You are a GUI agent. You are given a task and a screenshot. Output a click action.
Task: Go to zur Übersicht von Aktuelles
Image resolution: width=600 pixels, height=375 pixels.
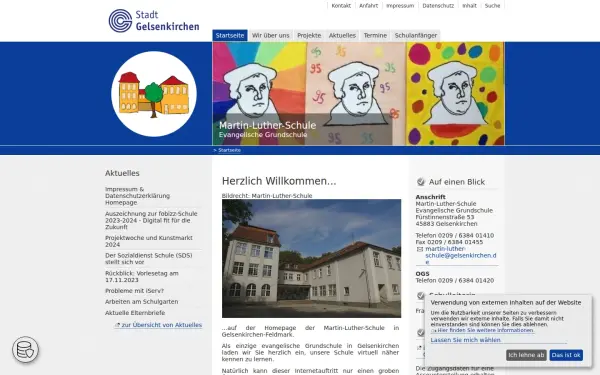coord(159,325)
